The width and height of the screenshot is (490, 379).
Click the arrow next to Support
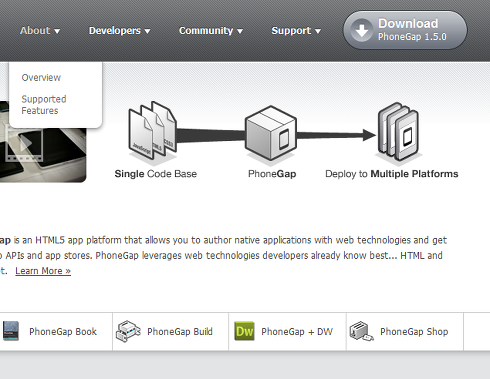pyautogui.click(x=318, y=31)
